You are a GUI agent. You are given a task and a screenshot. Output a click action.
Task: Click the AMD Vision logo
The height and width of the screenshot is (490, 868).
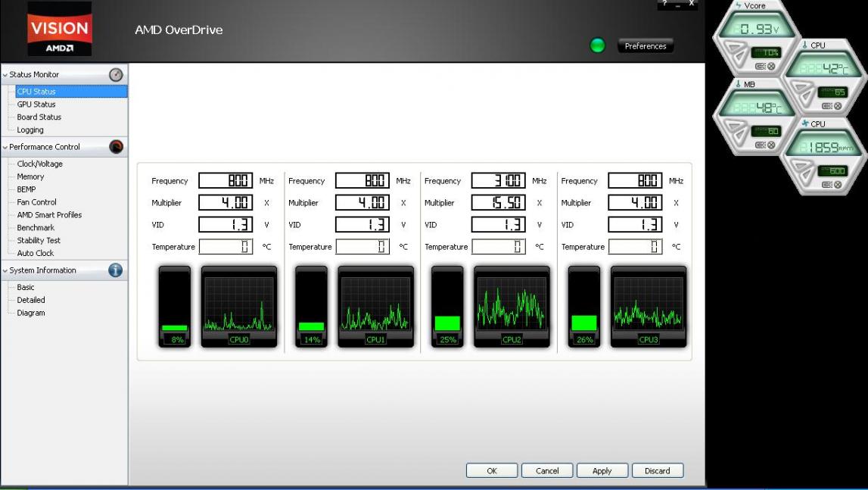59,28
